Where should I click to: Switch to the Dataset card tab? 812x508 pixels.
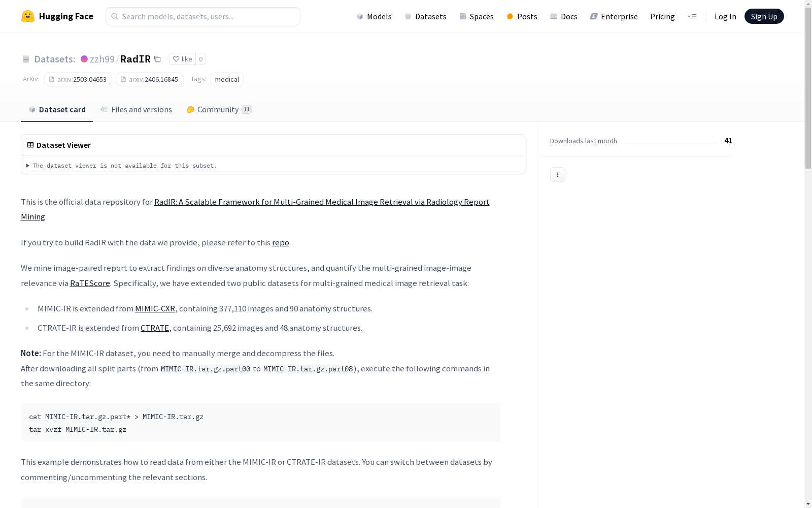point(57,109)
